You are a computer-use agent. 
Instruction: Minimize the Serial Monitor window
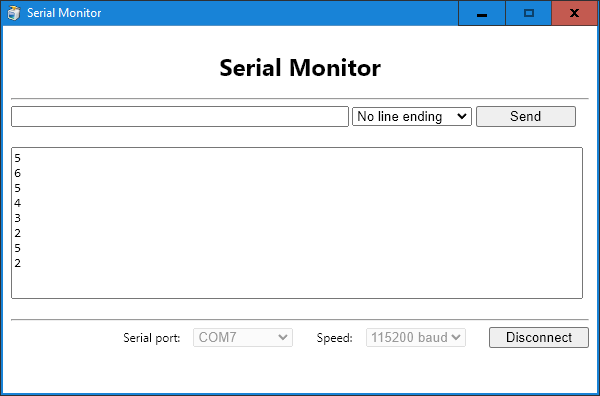point(482,13)
